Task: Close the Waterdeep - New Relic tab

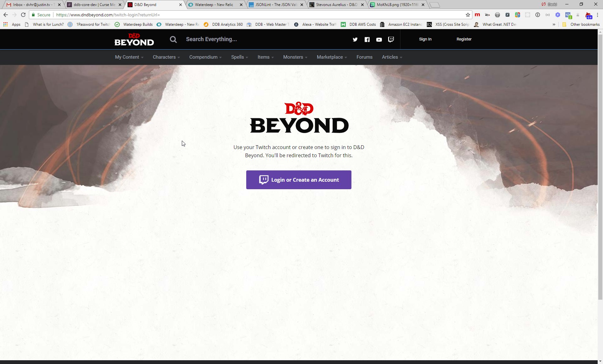Action: click(241, 5)
